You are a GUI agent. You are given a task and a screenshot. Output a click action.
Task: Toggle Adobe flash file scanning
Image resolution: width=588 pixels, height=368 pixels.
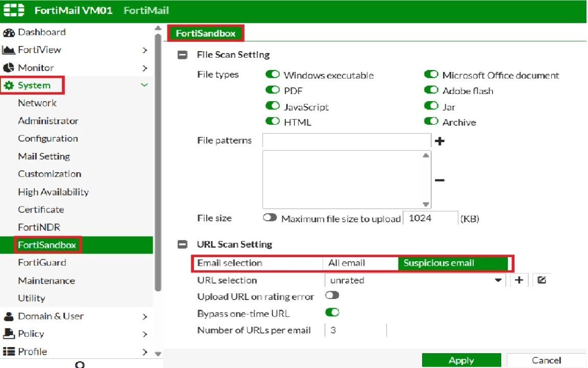pos(431,90)
